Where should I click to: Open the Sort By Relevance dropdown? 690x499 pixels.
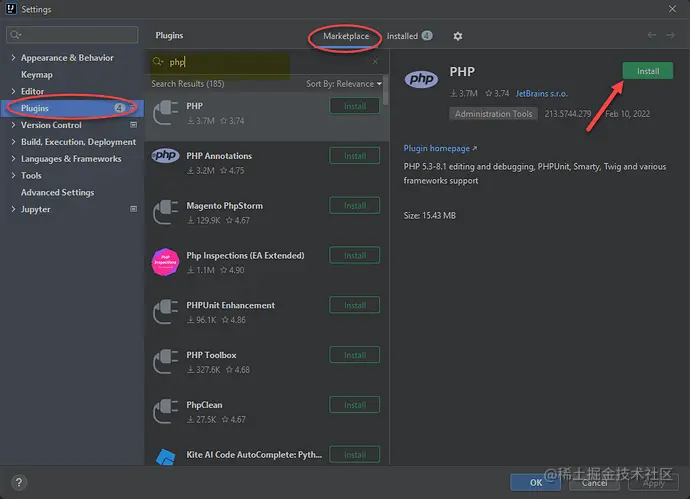[x=344, y=84]
